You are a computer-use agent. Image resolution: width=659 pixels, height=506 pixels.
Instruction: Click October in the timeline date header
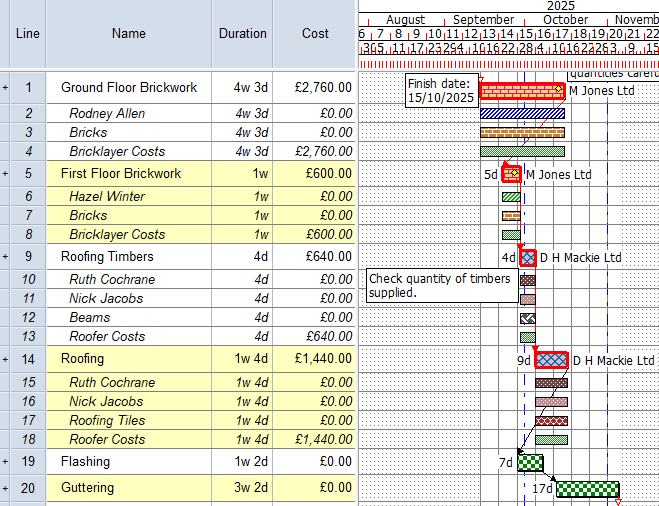click(566, 20)
